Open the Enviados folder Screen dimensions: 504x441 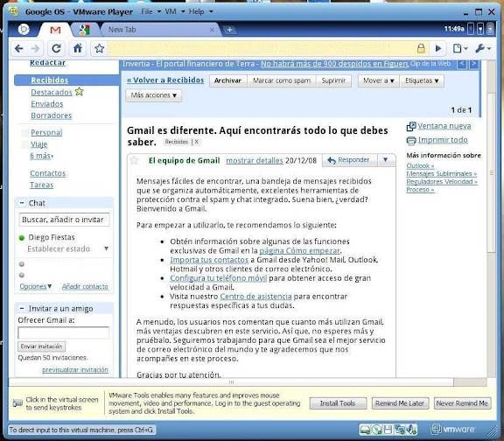pyautogui.click(x=47, y=104)
